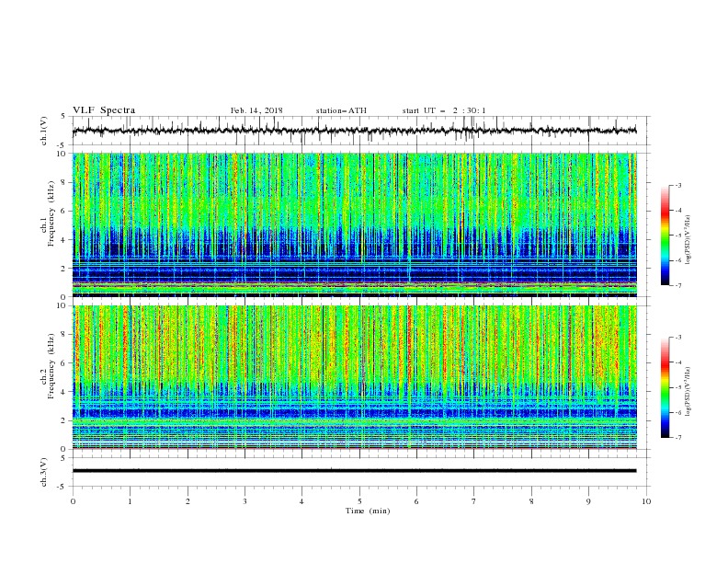Image resolution: width=728 pixels, height=563 pixels.
Task: Click the "0" tick on the time axis
Action: (x=73, y=501)
